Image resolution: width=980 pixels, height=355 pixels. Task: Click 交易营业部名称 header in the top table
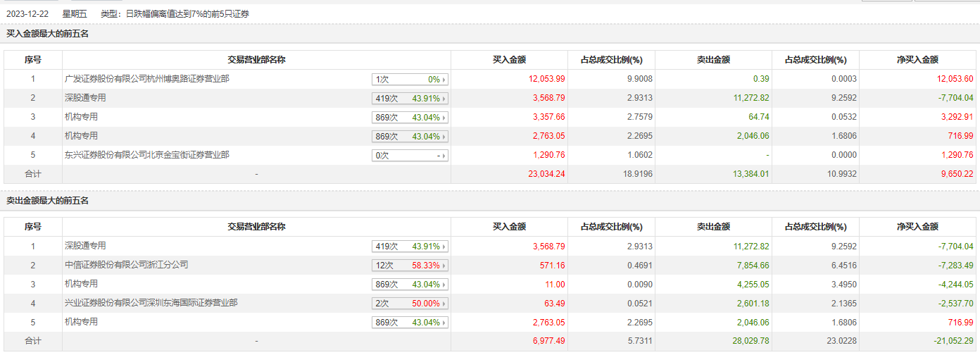click(x=256, y=60)
